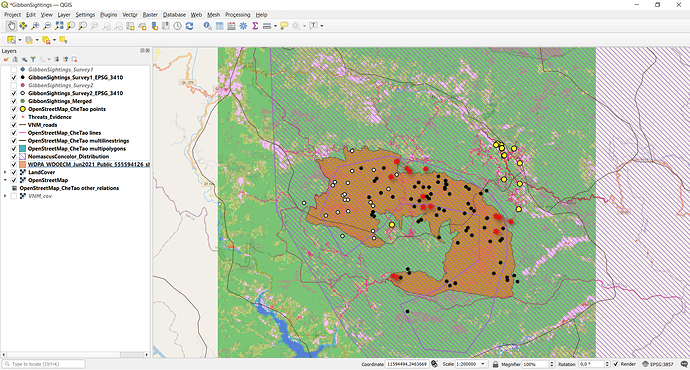Uncheck the VNM_roads layer
The width and height of the screenshot is (690, 370).
pyautogui.click(x=14, y=125)
